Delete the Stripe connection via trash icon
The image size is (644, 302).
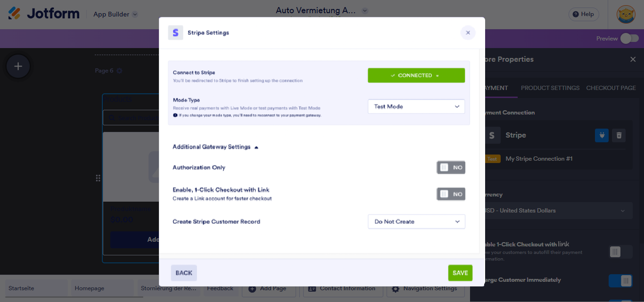(619, 135)
